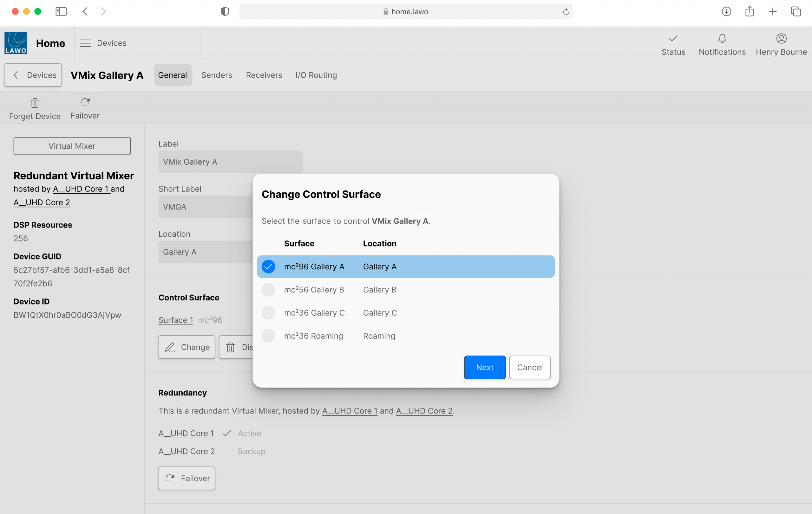This screenshot has width=812, height=514.
Task: Click the Surface column header
Action: (x=299, y=243)
